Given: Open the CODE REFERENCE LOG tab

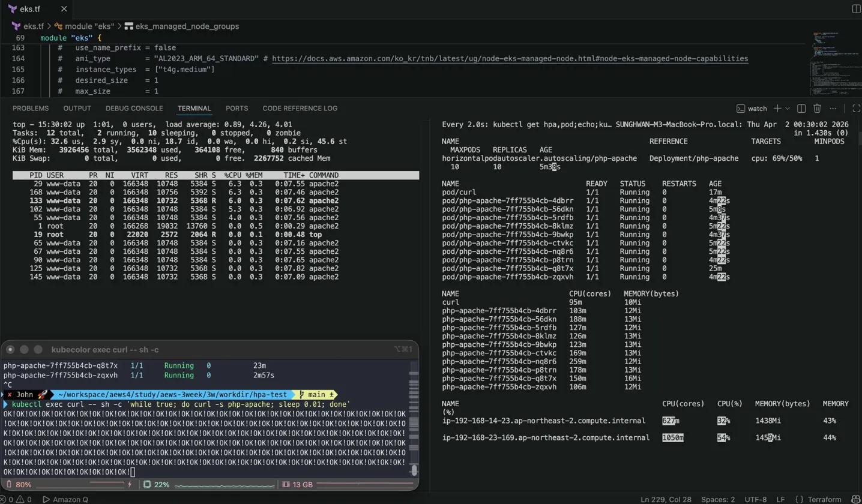Looking at the screenshot, I should point(300,109).
